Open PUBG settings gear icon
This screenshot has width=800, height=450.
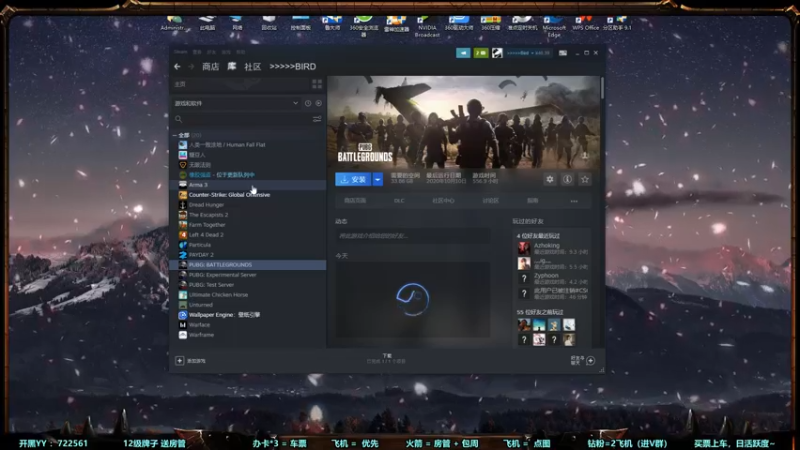549,179
